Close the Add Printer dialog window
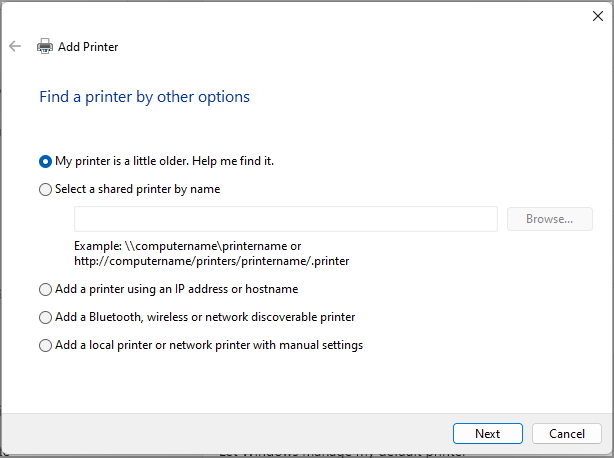 (598, 15)
